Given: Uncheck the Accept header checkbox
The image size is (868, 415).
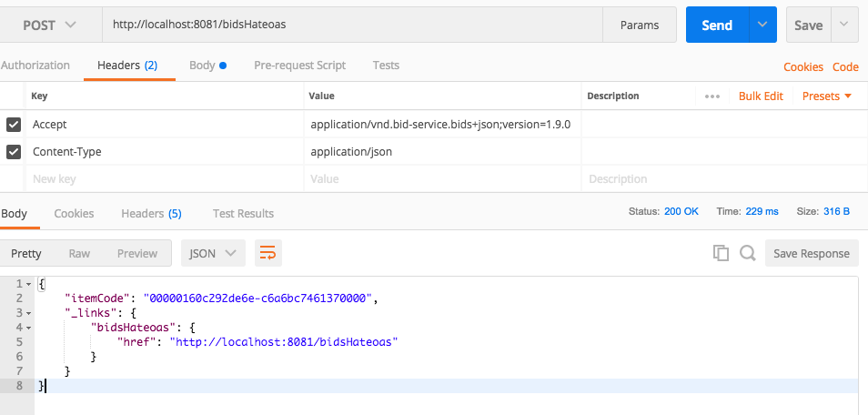Looking at the screenshot, I should 14,125.
